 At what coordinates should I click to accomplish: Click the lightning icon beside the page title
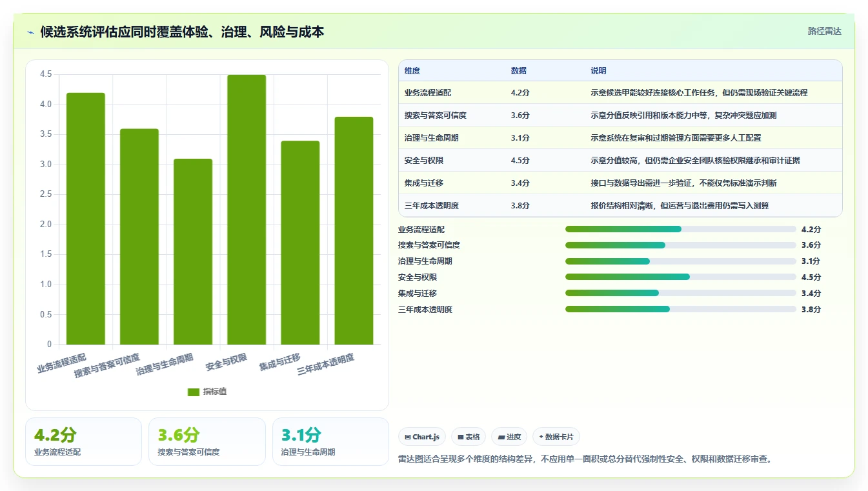tap(31, 32)
